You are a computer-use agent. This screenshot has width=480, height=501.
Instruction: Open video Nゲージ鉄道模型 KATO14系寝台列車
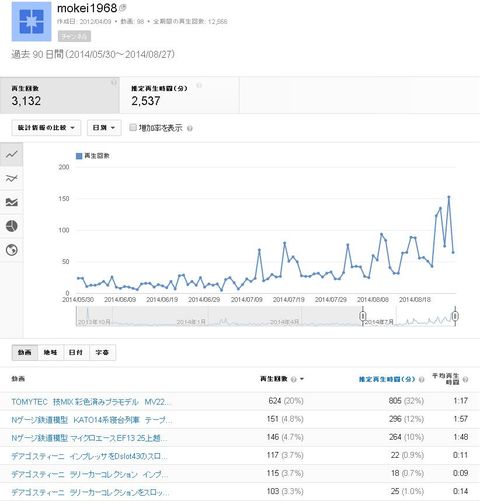click(92, 420)
